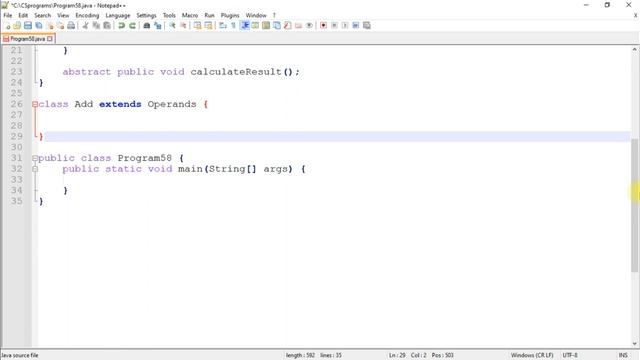
Task: Open the Plugins menu
Action: [230, 16]
